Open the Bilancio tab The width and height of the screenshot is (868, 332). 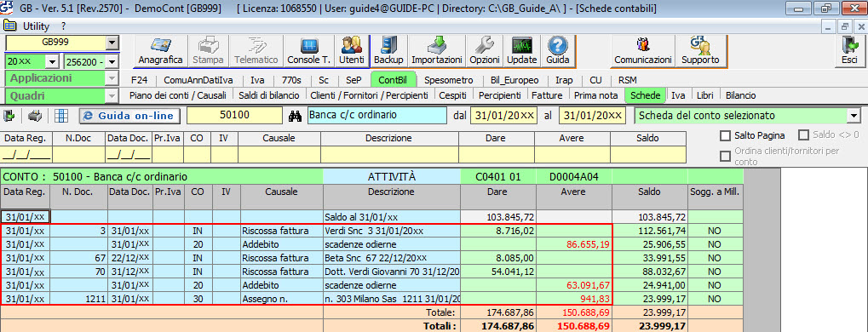tap(741, 95)
